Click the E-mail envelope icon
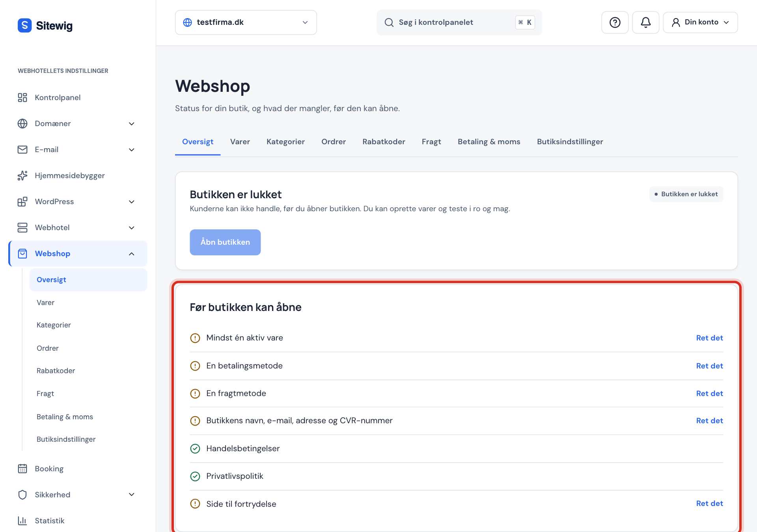 22,149
